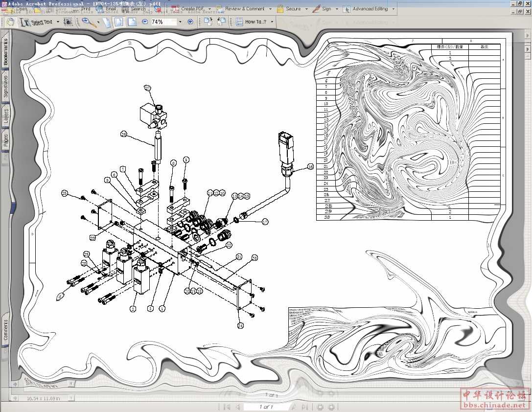Click the zoom out minus button
The width and height of the screenshot is (532, 412).
coord(145,22)
